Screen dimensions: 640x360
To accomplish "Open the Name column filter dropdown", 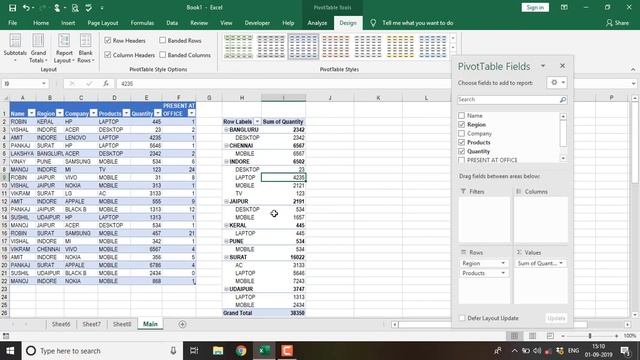I will (x=31, y=113).
